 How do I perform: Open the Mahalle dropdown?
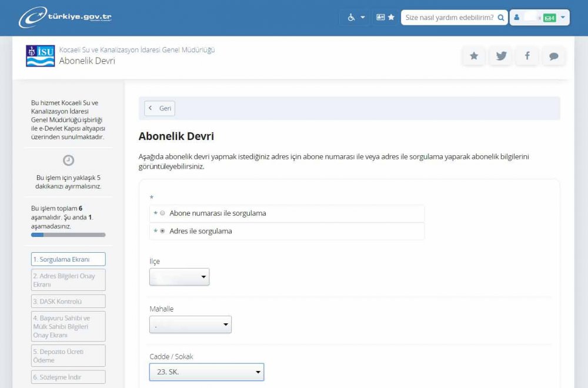[x=191, y=325]
